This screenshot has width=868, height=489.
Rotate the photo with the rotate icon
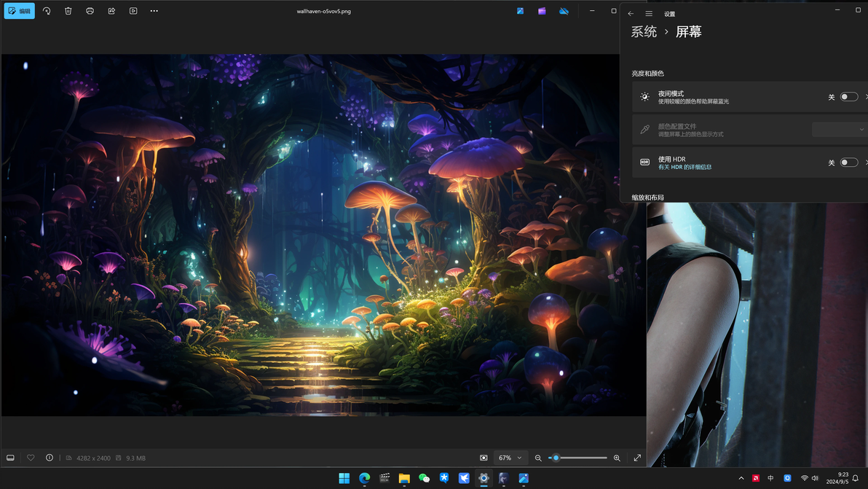click(47, 11)
